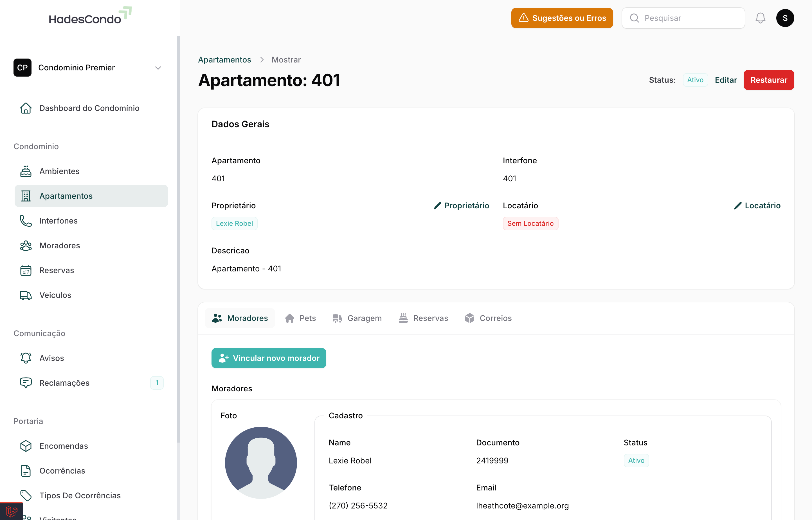
Task: Click the Ambientes cake icon
Action: 26,171
